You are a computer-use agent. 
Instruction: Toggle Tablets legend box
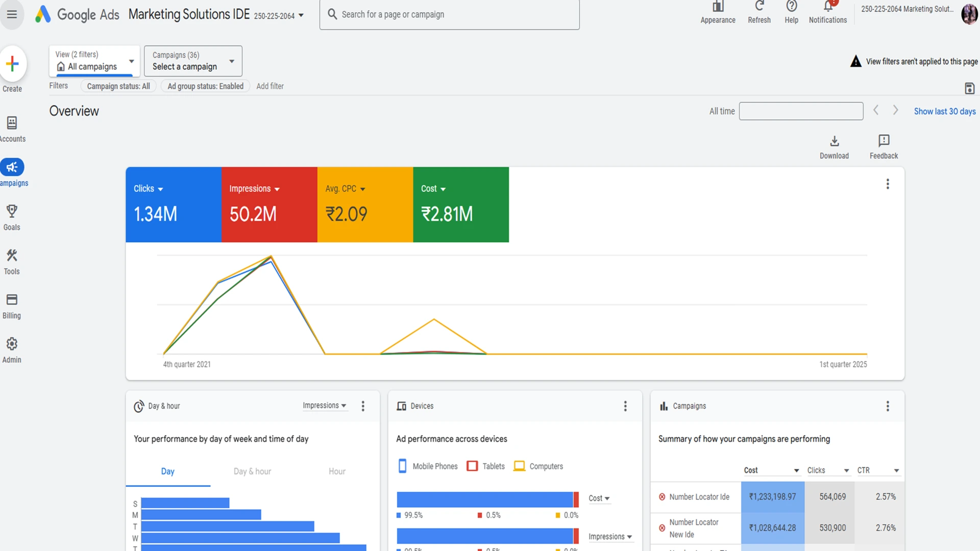pyautogui.click(x=472, y=466)
